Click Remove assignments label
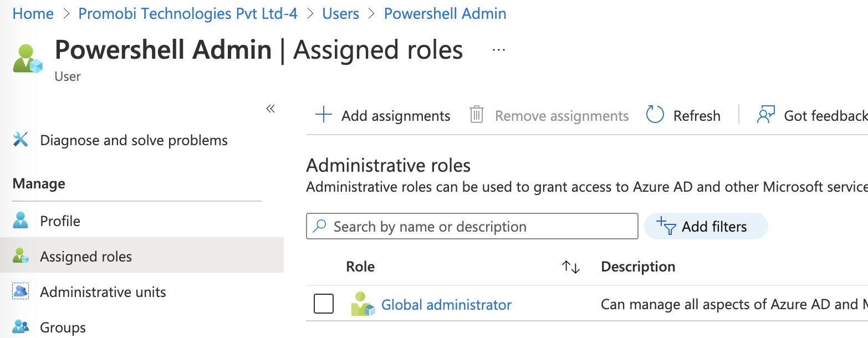This screenshot has width=868, height=338. tap(561, 116)
